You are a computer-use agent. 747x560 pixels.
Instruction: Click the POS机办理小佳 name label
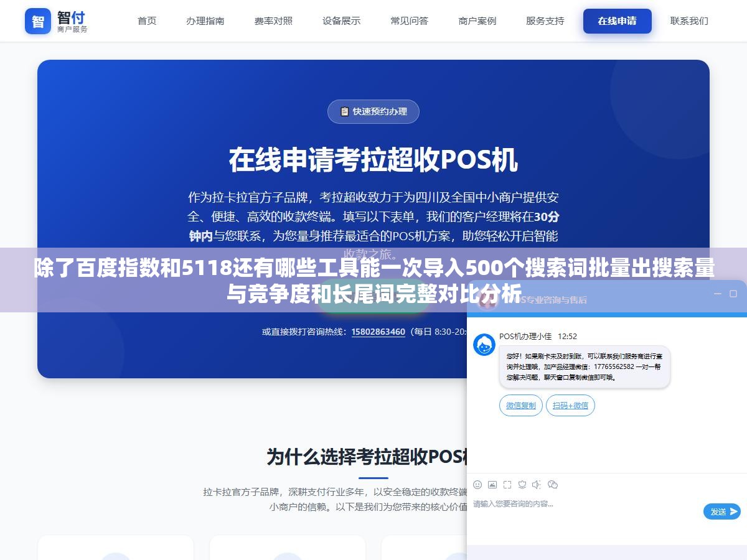(525, 337)
